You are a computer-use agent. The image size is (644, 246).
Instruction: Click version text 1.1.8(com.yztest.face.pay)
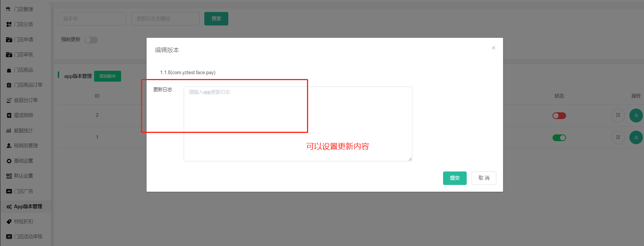click(188, 73)
